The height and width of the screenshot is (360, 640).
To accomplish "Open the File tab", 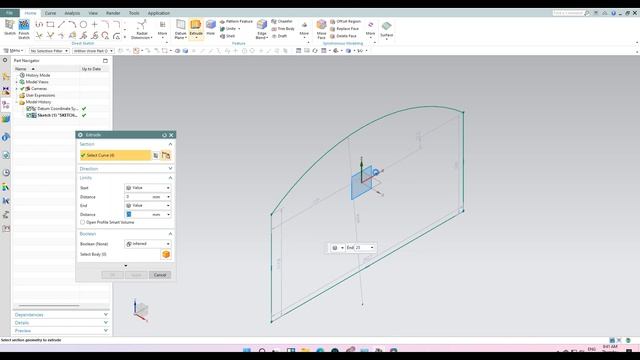I will click(x=9, y=13).
